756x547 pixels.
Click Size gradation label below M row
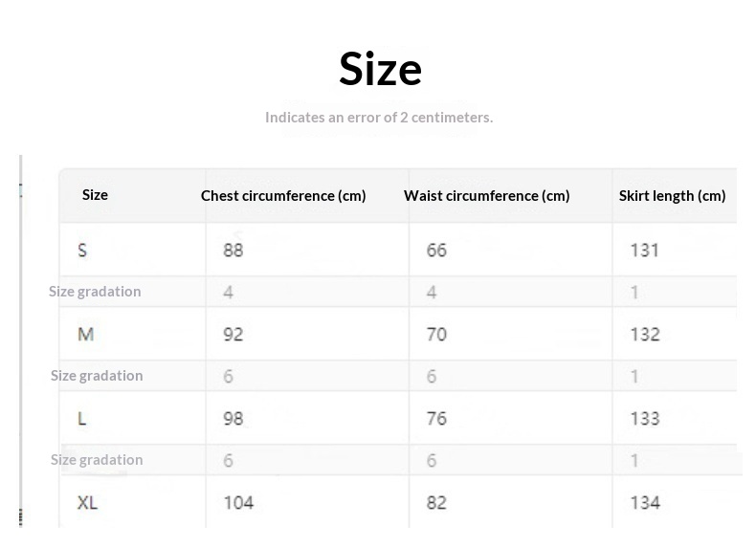click(x=97, y=376)
